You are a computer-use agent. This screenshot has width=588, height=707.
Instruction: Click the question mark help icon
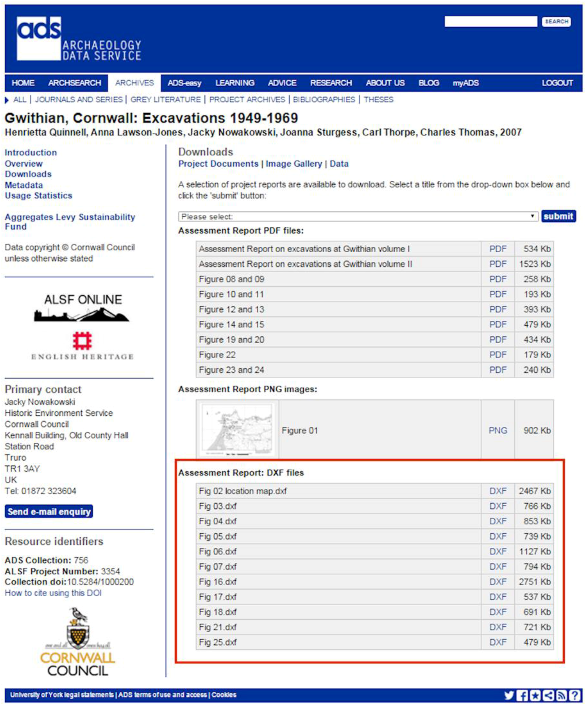pyautogui.click(x=575, y=695)
